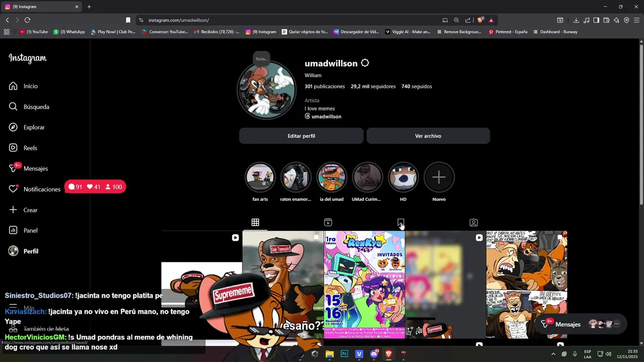Open Mensajes in the left sidebar
This screenshot has height=362, width=644.
pos(29,168)
